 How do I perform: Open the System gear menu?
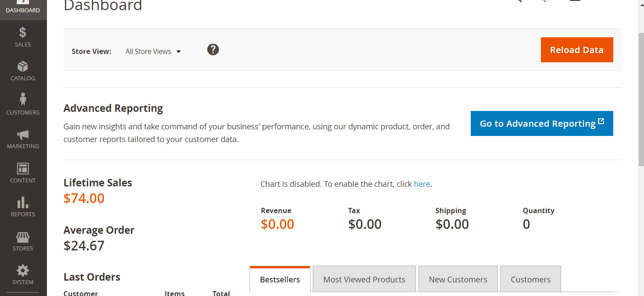click(x=23, y=275)
